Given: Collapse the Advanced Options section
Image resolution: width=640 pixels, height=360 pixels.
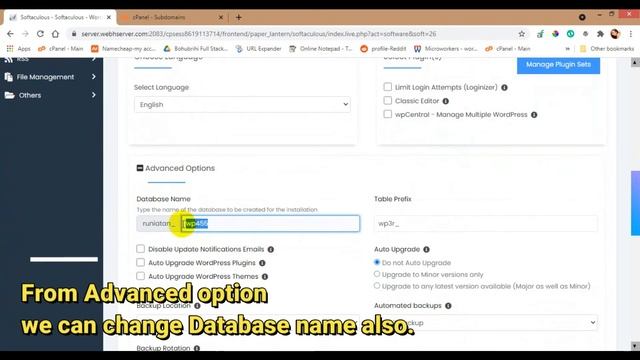Looking at the screenshot, I should (x=140, y=168).
